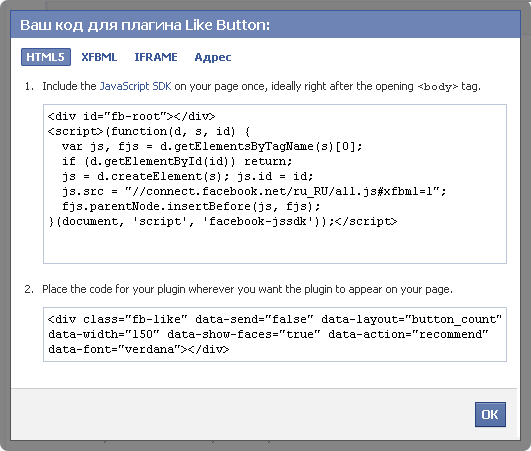The image size is (531, 451).
Task: Switch to the XFBML tab
Action: pyautogui.click(x=99, y=57)
